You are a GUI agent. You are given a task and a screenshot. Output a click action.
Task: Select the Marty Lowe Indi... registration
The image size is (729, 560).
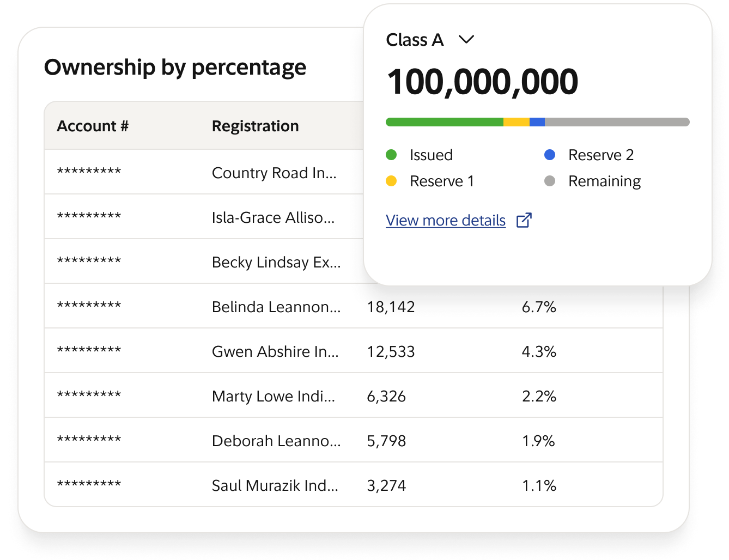coord(274,396)
